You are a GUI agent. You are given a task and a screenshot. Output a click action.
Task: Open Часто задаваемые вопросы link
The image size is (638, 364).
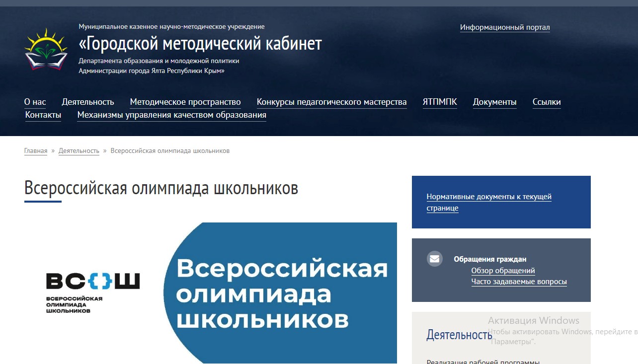(519, 282)
